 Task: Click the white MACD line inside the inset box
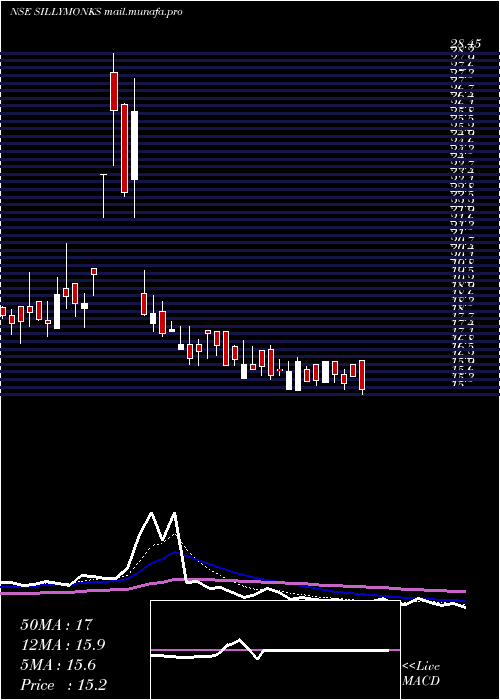tap(270, 651)
